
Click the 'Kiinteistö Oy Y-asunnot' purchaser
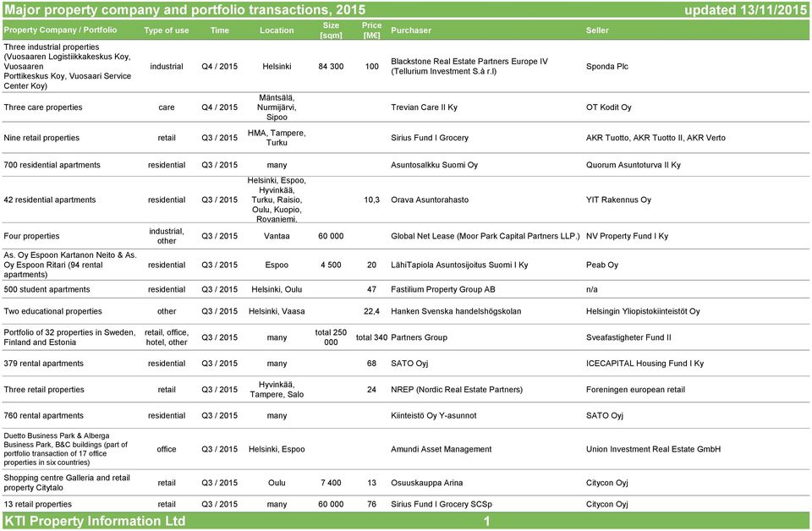click(433, 416)
